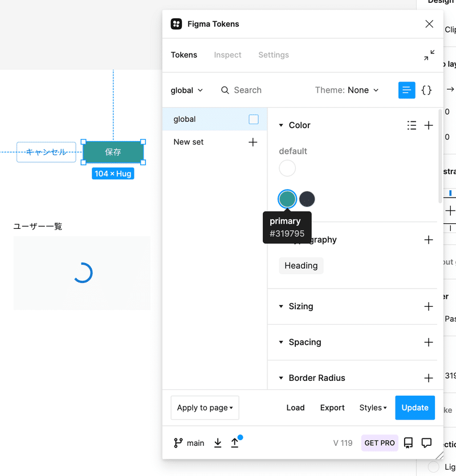Select the ユーザー一覧 frame label

pyautogui.click(x=38, y=227)
